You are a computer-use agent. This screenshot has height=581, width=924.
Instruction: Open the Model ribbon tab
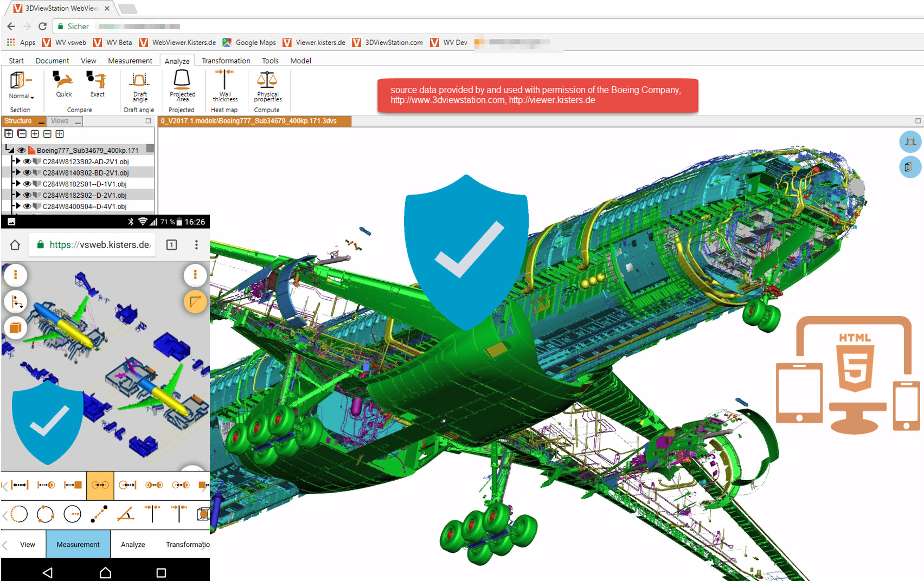coord(300,61)
